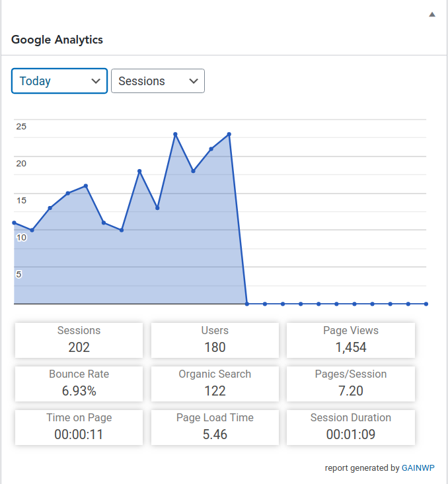Image resolution: width=448 pixels, height=484 pixels.
Task: Click the Session Duration 00:01:09 card
Action: tap(351, 427)
